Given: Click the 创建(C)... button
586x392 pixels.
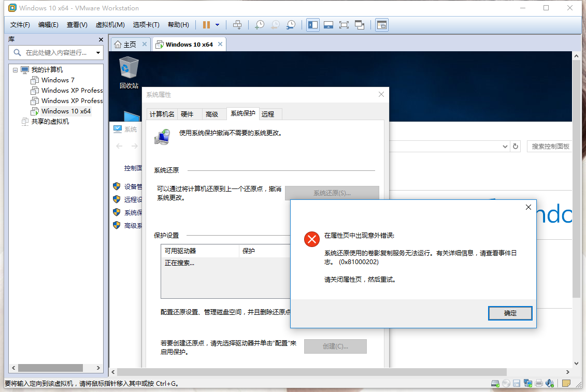Looking at the screenshot, I should (335, 346).
